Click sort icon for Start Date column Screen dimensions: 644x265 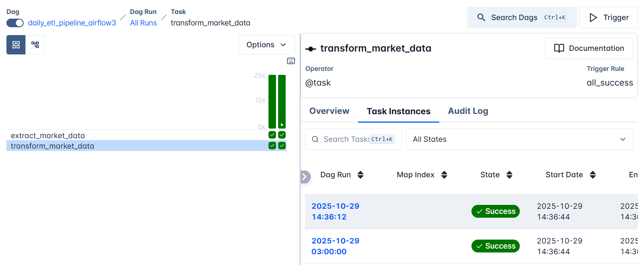point(593,175)
